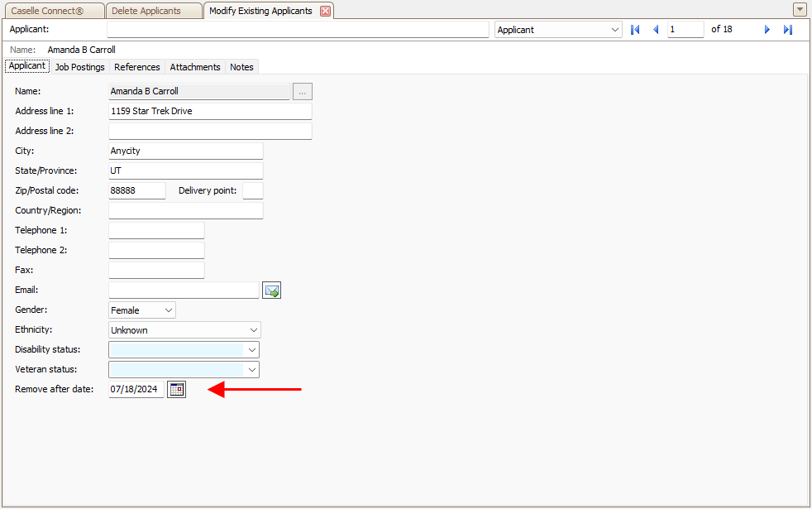The height and width of the screenshot is (509, 812).
Task: Go to the first applicant record
Action: point(635,30)
